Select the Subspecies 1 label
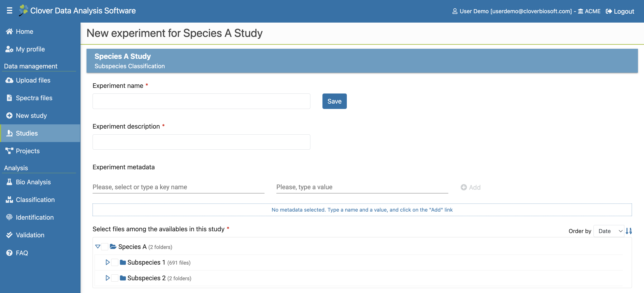Screen dimensions: 644x293 146,262
